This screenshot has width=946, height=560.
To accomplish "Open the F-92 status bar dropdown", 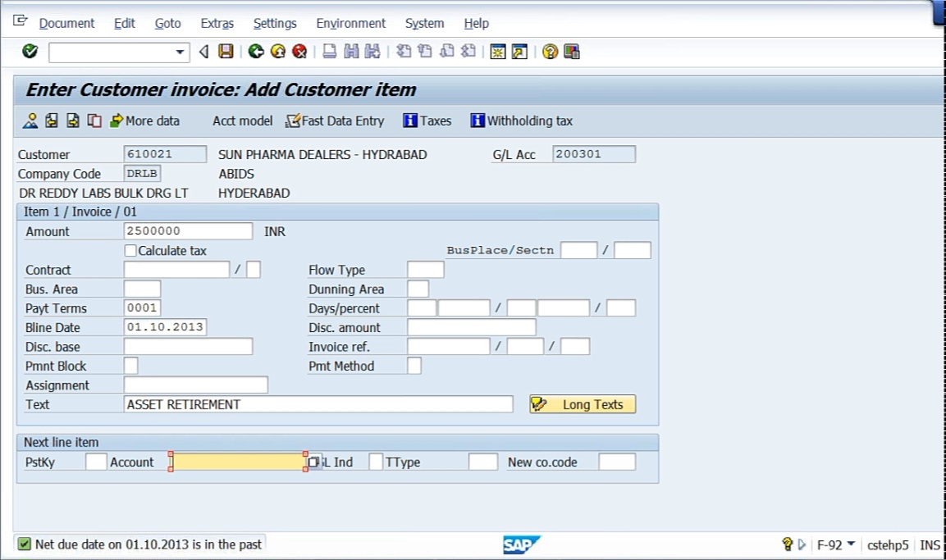I will tap(851, 544).
